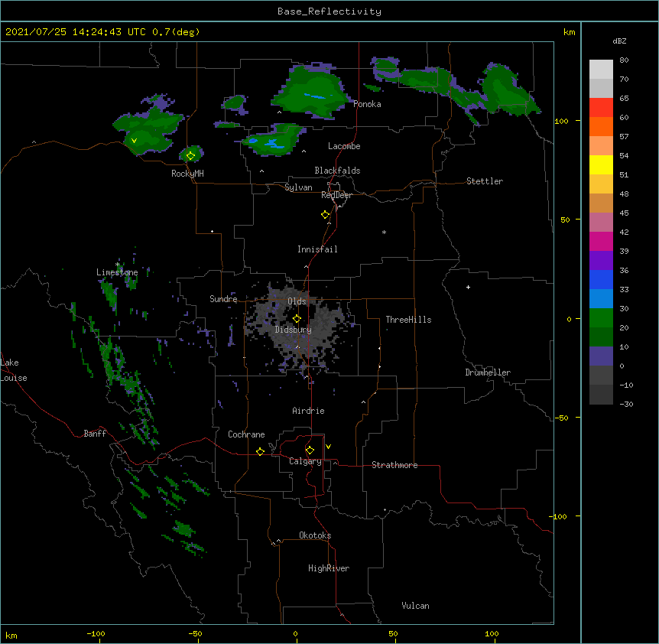
Task: Click the white asterisk marker east of Innisfail
Action: click(x=384, y=232)
